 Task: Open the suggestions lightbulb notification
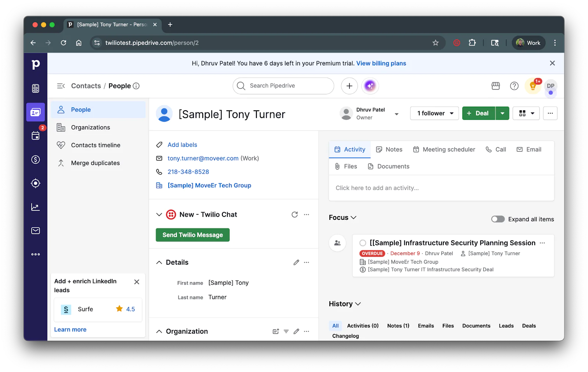pyautogui.click(x=533, y=86)
